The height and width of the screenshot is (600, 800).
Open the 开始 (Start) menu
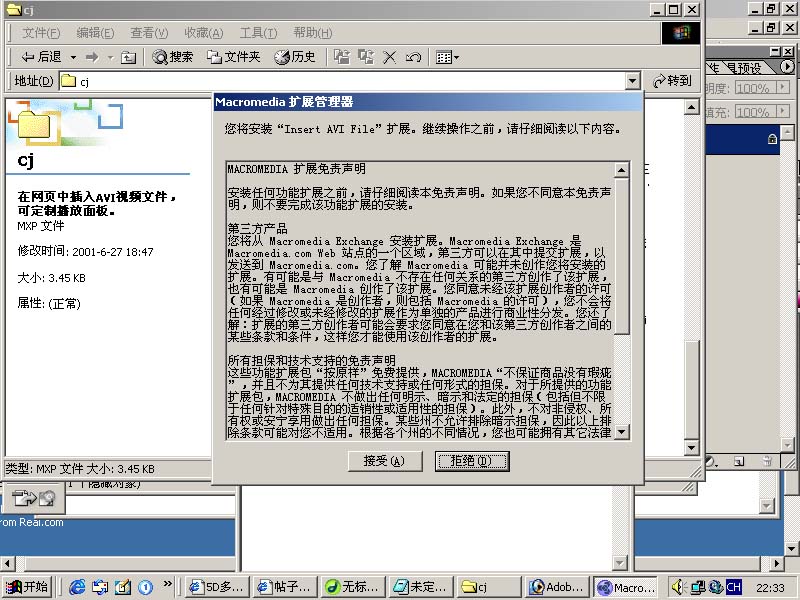(27, 587)
